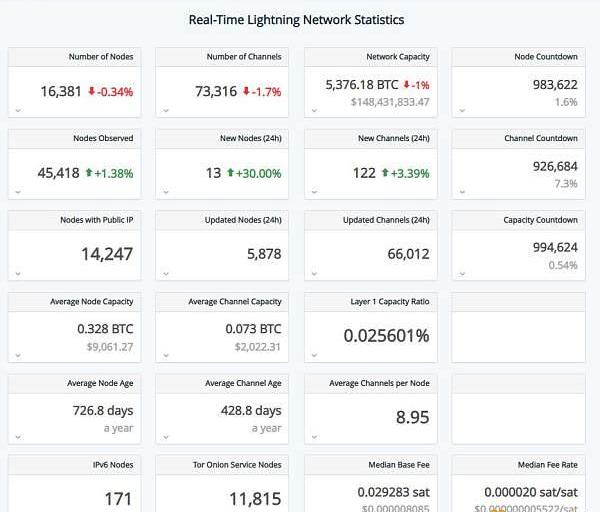This screenshot has height=512, width=600.
Task: Expand chevron in Capacity Countdown card
Action: click(x=462, y=274)
